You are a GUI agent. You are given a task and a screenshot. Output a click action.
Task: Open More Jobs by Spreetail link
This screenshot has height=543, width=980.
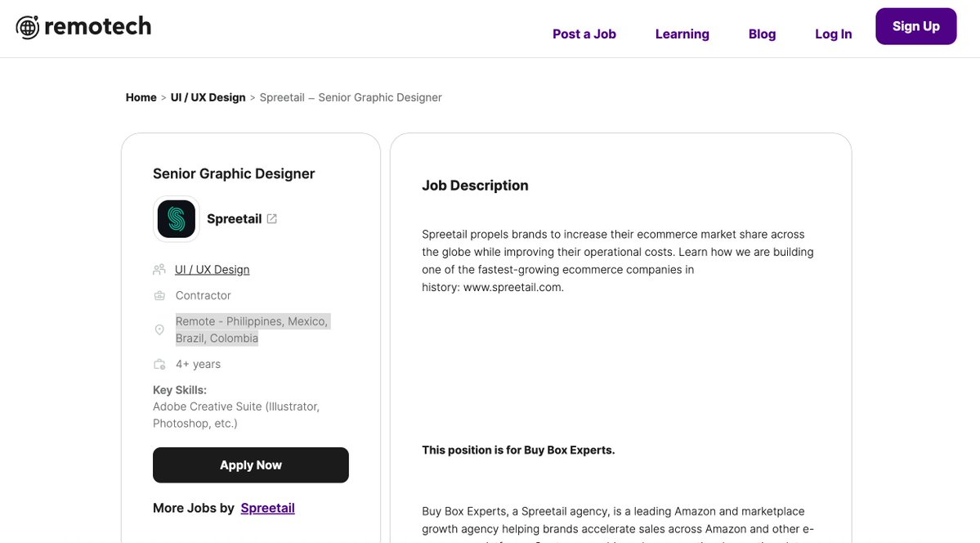267,508
